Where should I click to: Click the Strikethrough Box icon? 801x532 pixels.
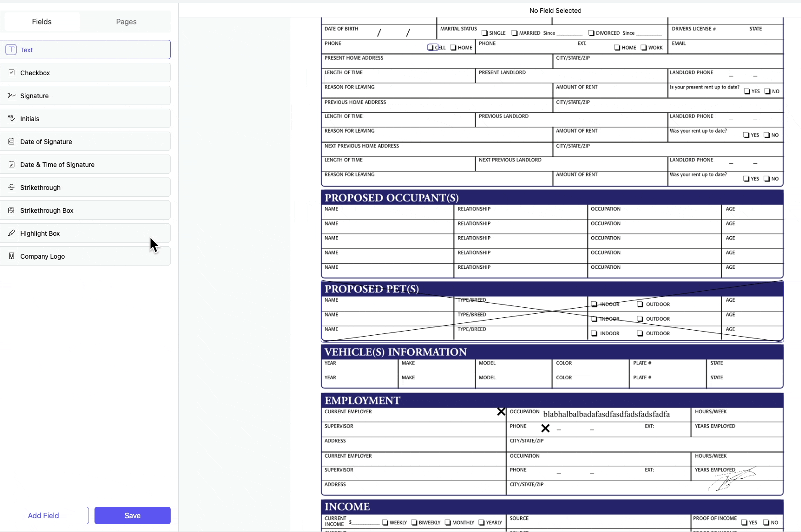pyautogui.click(x=11, y=210)
